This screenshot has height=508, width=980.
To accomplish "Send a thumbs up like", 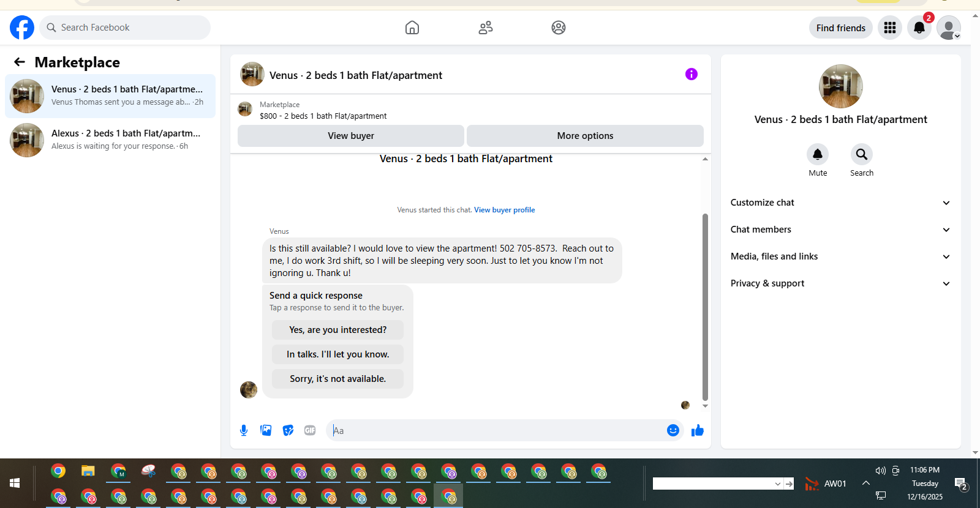I will click(x=698, y=430).
